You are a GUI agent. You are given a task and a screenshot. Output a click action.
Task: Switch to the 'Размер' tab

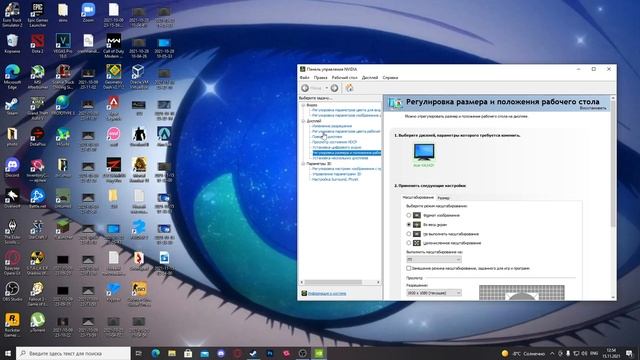tap(443, 198)
